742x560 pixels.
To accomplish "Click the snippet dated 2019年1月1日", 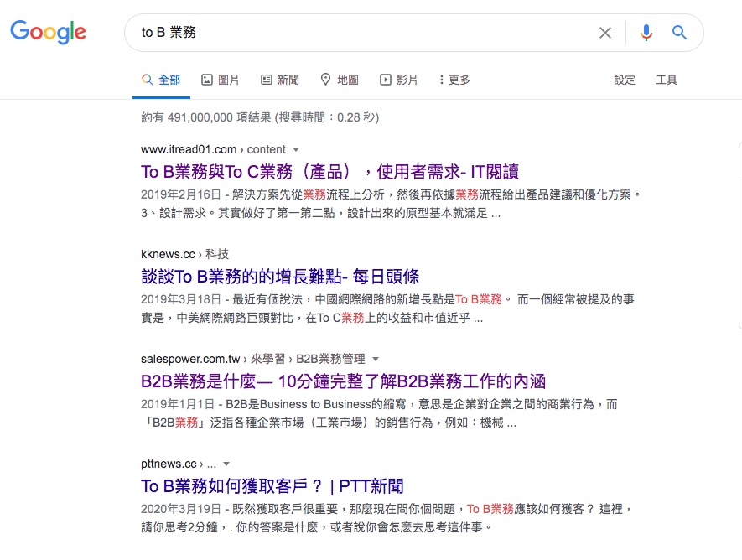I will point(380,413).
